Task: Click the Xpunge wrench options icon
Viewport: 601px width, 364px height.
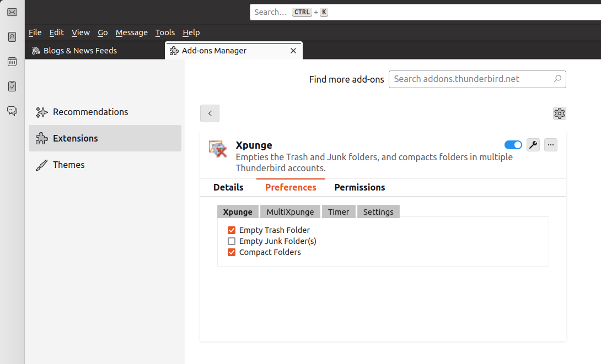Action: pos(533,145)
